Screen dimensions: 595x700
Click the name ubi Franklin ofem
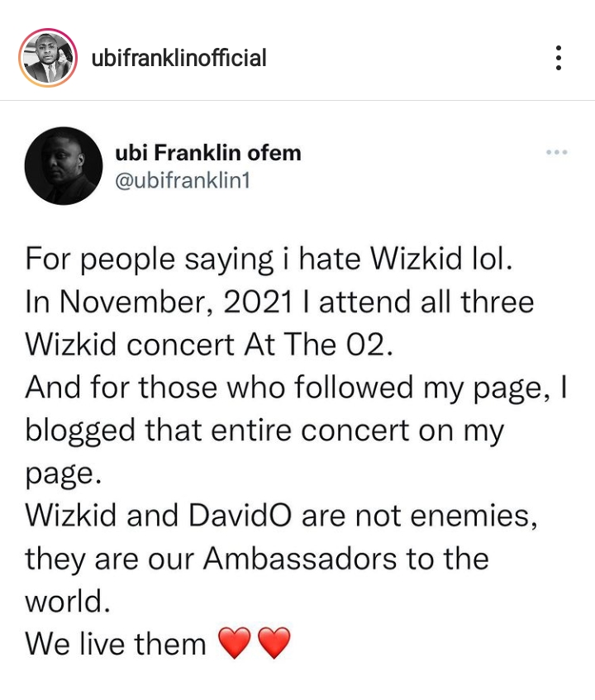pos(208,153)
